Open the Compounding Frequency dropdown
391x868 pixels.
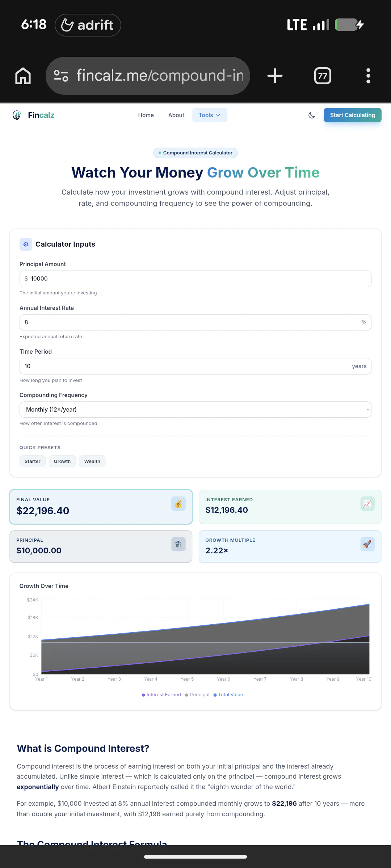pos(195,409)
